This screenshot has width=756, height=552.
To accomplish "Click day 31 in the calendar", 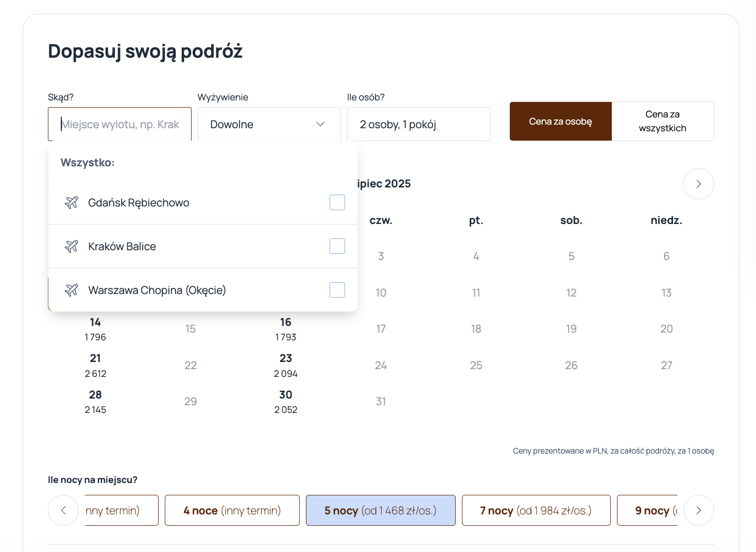I will pyautogui.click(x=381, y=402).
